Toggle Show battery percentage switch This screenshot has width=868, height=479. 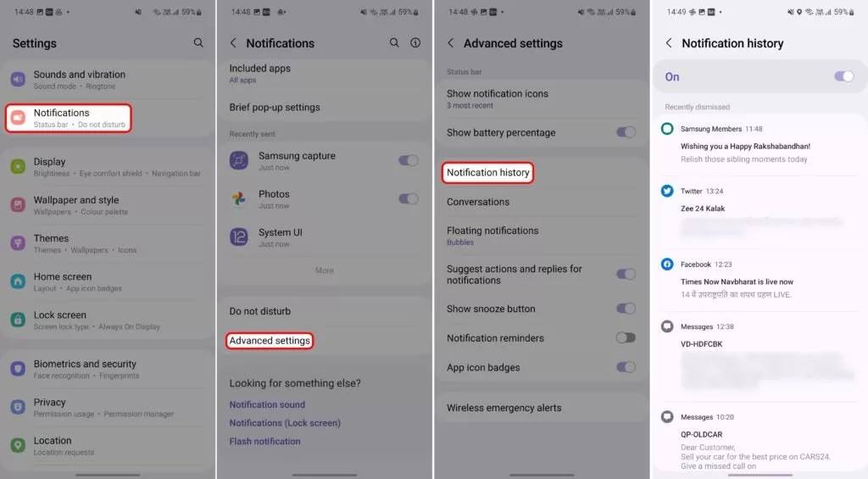(x=626, y=132)
